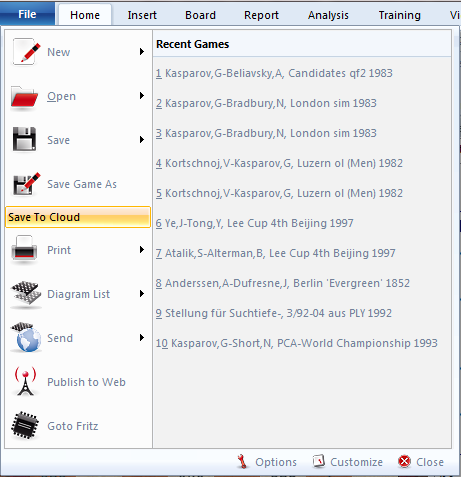The width and height of the screenshot is (461, 477).
Task: Open recent game 3 Kasparov-Bradbury London sim
Action: pyautogui.click(x=266, y=133)
